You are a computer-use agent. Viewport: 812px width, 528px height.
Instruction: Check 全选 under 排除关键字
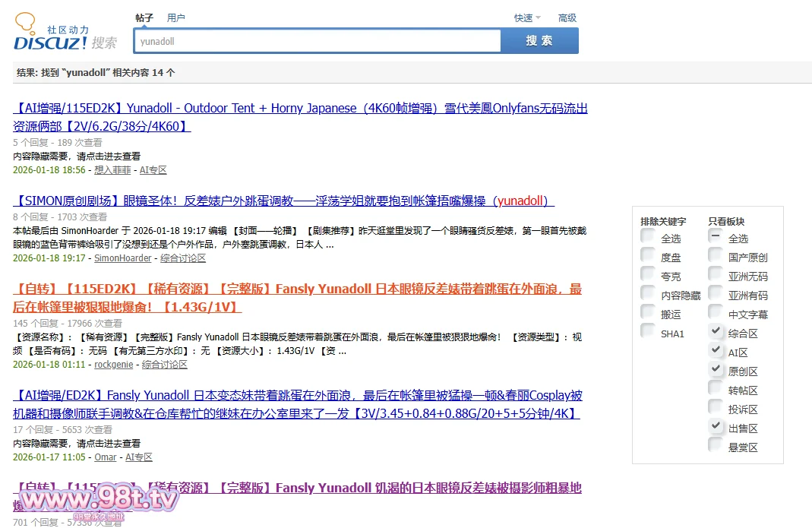click(x=647, y=238)
